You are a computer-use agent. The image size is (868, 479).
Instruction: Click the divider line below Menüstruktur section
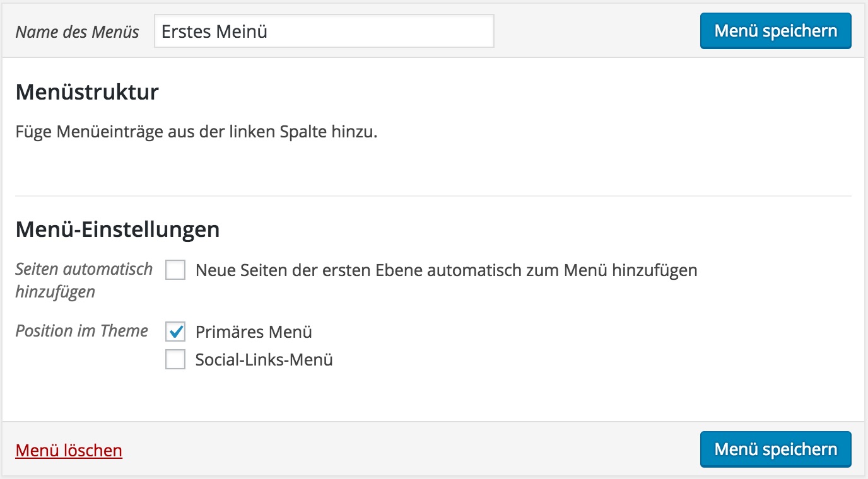433,196
